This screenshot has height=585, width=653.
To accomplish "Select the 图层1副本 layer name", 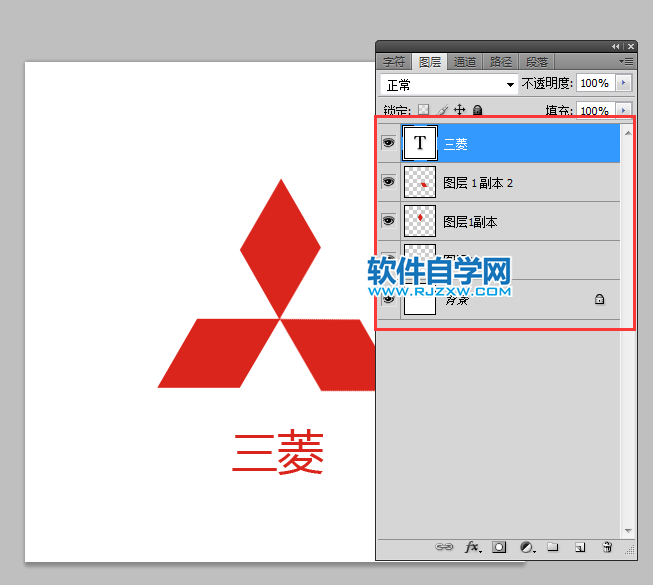I will point(470,222).
